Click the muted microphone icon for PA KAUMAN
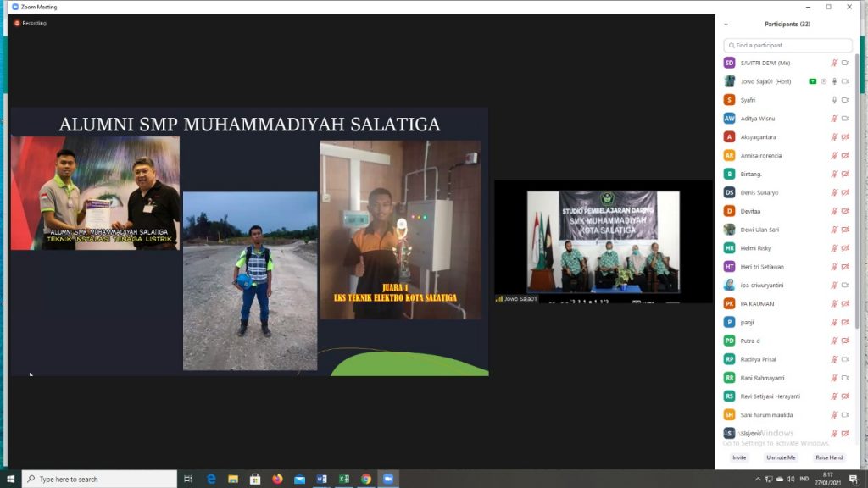The height and width of the screenshot is (488, 868). coord(834,304)
